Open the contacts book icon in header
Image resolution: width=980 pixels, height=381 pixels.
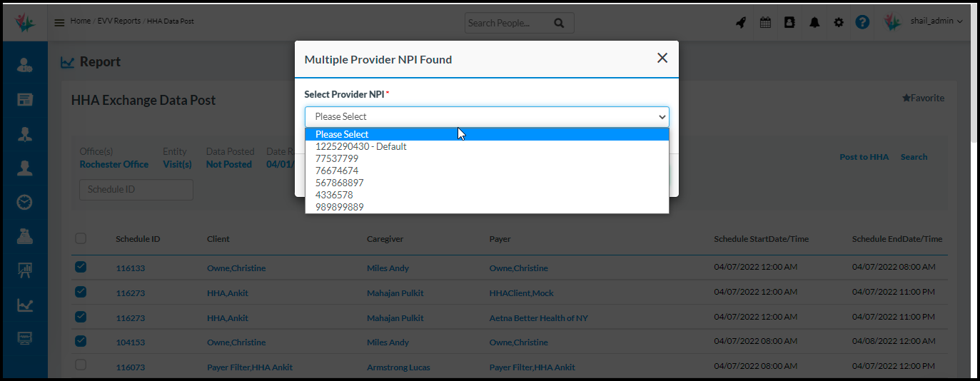coord(789,22)
